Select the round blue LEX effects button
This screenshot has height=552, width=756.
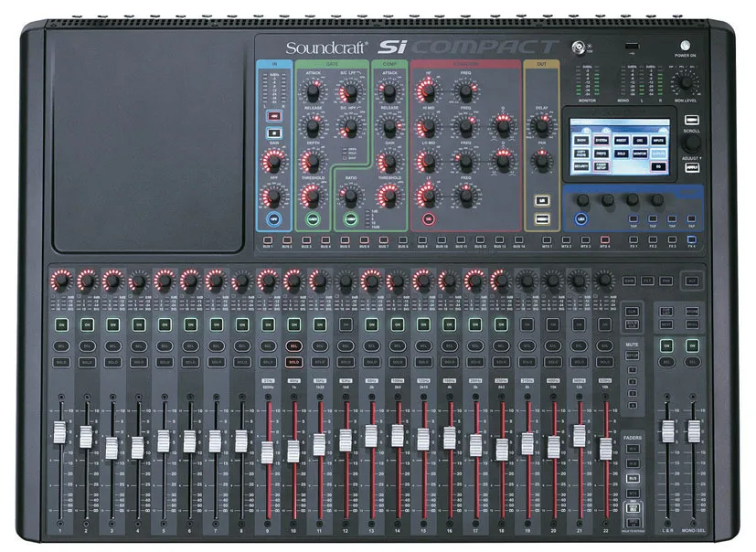(581, 218)
